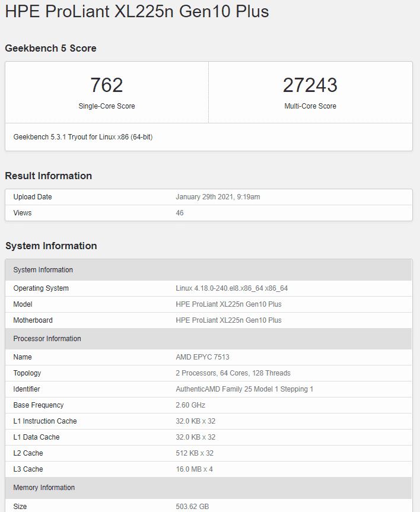The width and height of the screenshot is (420, 512).
Task: Click the L2 Cache label
Action: (28, 453)
